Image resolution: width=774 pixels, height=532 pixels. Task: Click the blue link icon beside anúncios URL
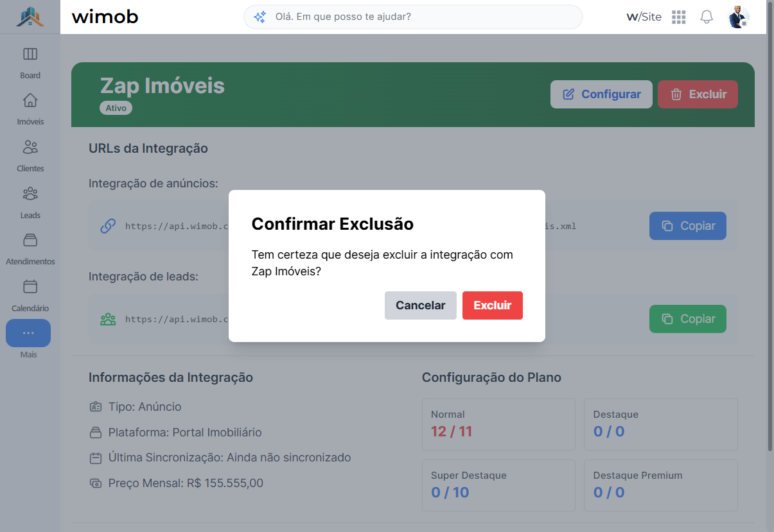point(108,226)
